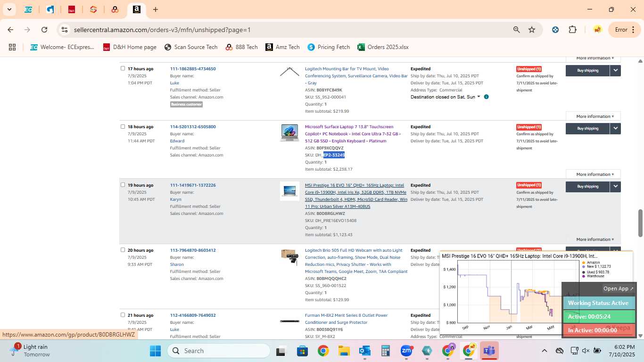The image size is (644, 362).
Task: Open Logitech Mounting Bar product link
Action: [356, 76]
